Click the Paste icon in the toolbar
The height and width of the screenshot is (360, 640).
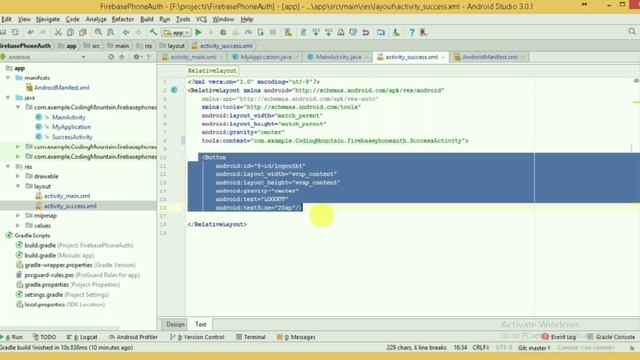tap(82, 32)
